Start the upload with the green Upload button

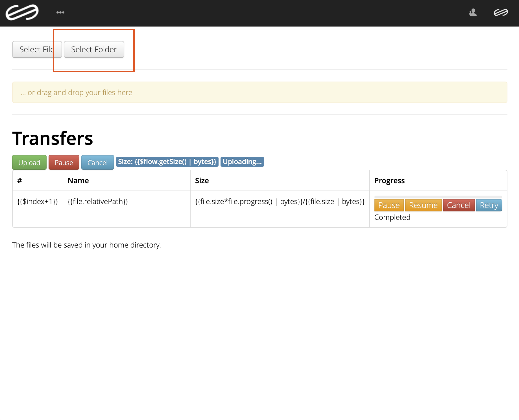[29, 162]
